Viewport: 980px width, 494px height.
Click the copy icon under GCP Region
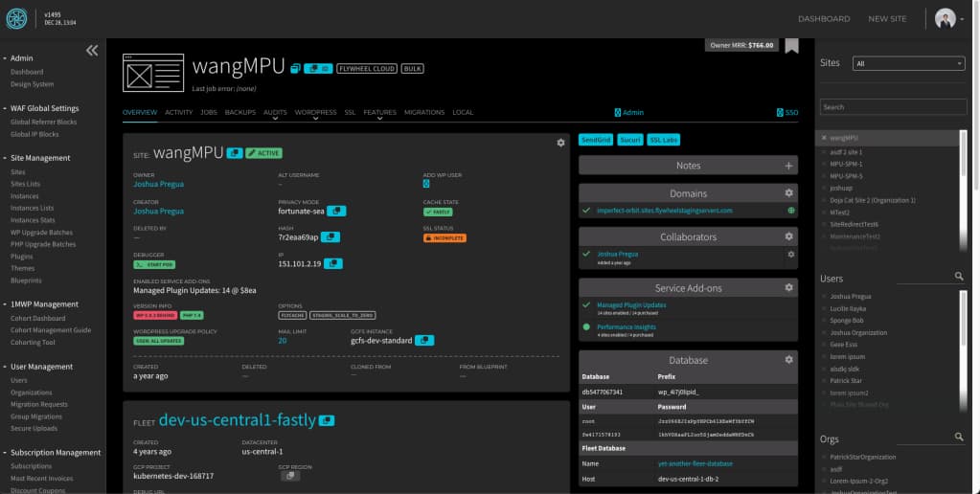290,476
